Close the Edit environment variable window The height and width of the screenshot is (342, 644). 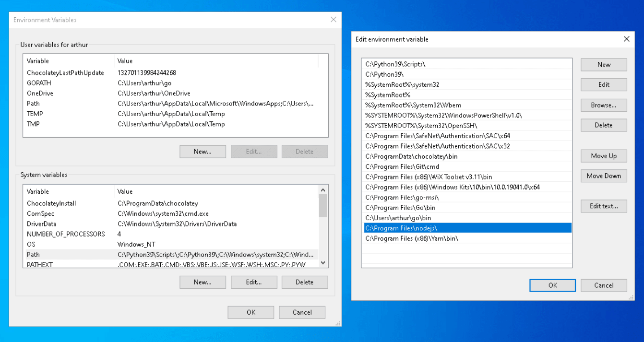(626, 39)
